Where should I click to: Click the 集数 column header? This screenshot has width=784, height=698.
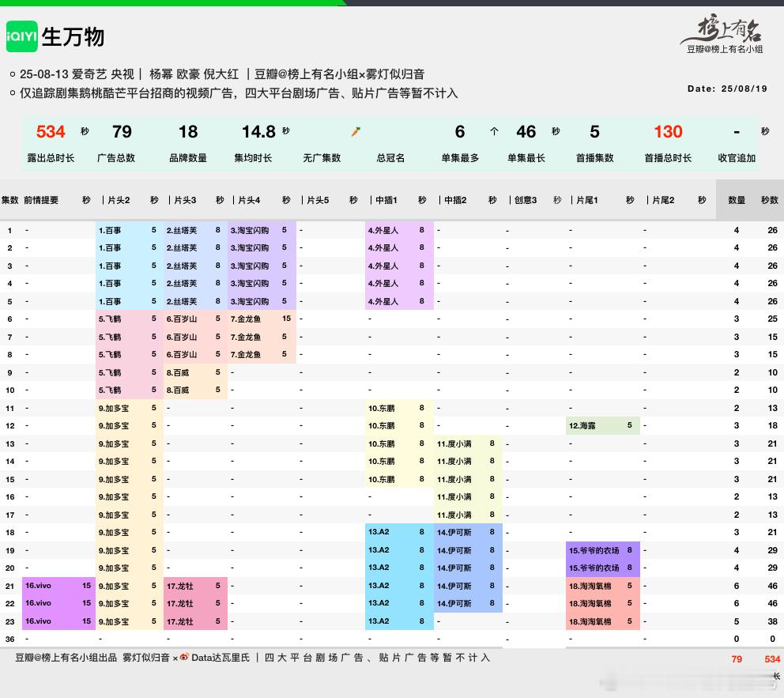[10, 200]
